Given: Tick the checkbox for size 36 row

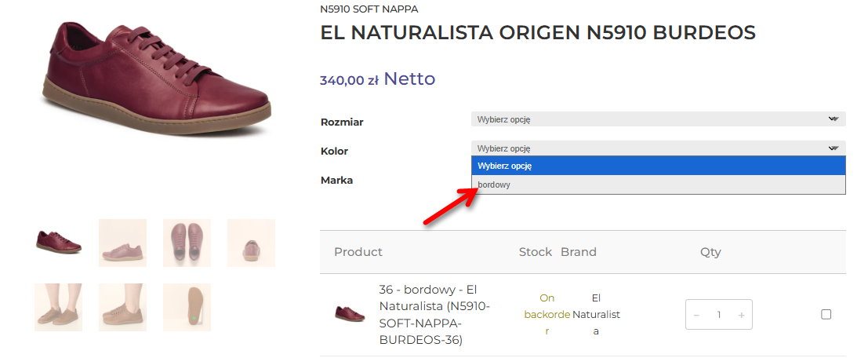Looking at the screenshot, I should (x=826, y=314).
